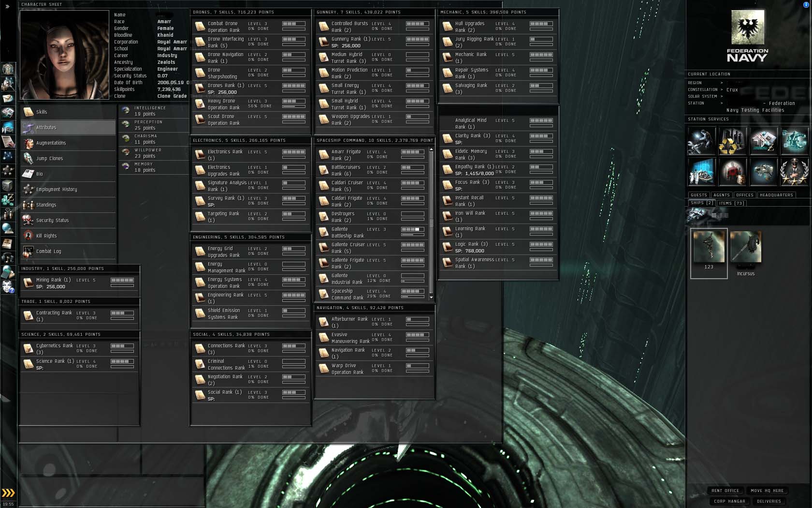Open the help face icon with question mark

[x=8, y=286]
